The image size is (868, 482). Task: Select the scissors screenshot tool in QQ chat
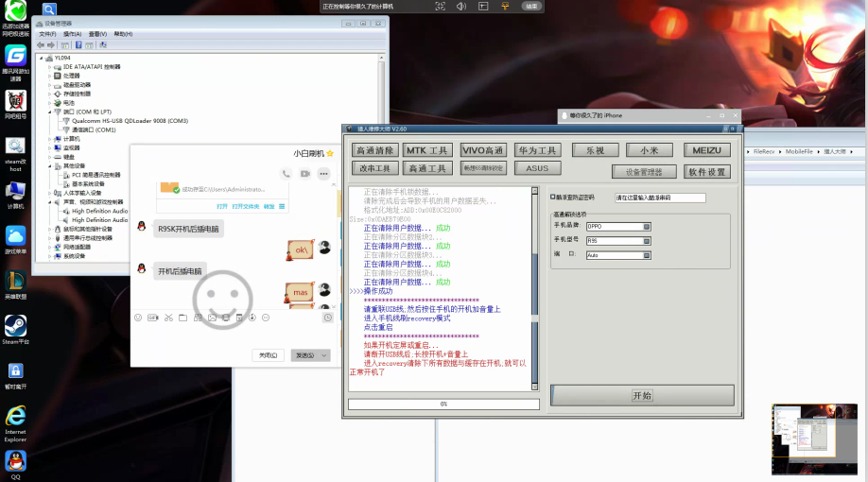(168, 318)
